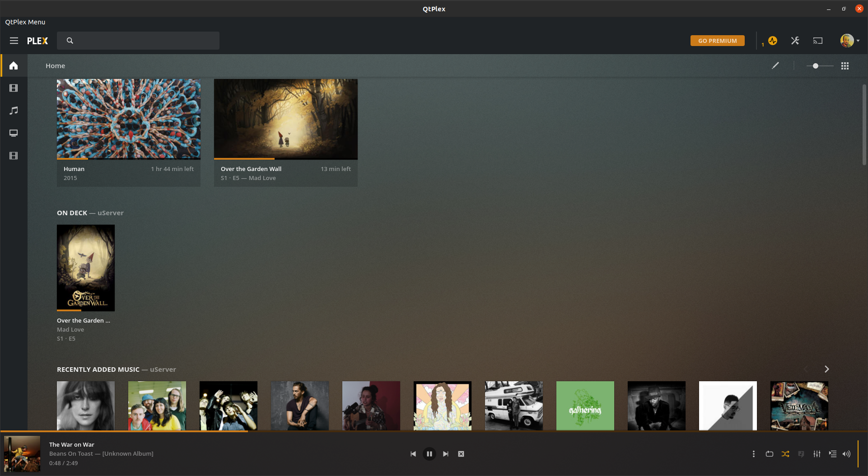Click the S1 · E5 — Mad Love link
The image size is (868, 476).
[x=248, y=178]
